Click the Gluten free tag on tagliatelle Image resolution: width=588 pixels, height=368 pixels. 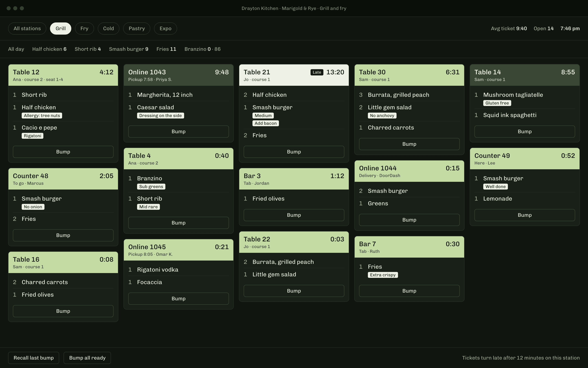pos(497,103)
